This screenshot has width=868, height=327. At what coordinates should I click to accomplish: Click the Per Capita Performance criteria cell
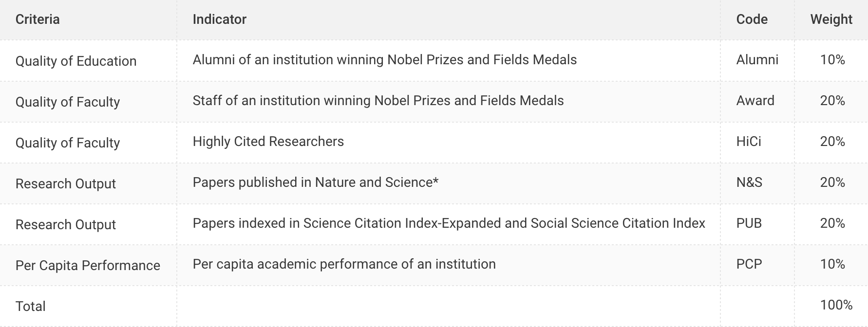[88, 266]
